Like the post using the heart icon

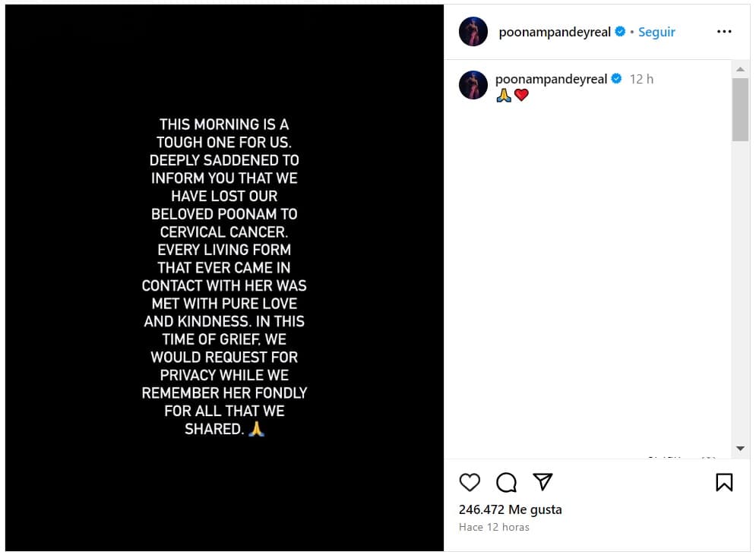pos(470,482)
